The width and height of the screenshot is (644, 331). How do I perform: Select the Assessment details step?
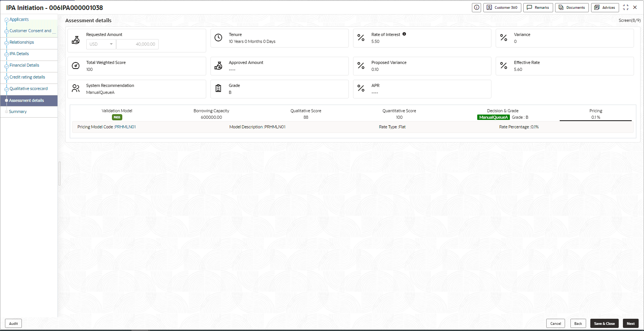coord(29,101)
